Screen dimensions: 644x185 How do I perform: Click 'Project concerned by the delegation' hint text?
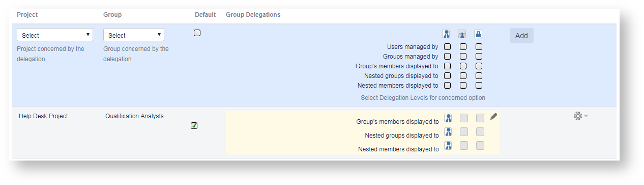click(51, 54)
